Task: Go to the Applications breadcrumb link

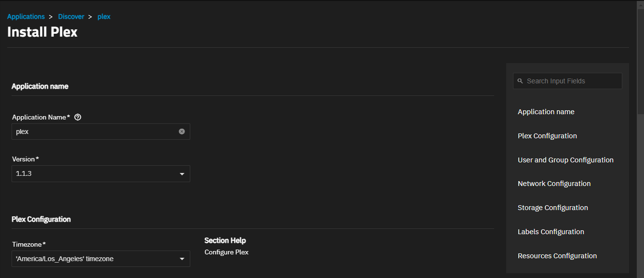Action: pos(26,16)
